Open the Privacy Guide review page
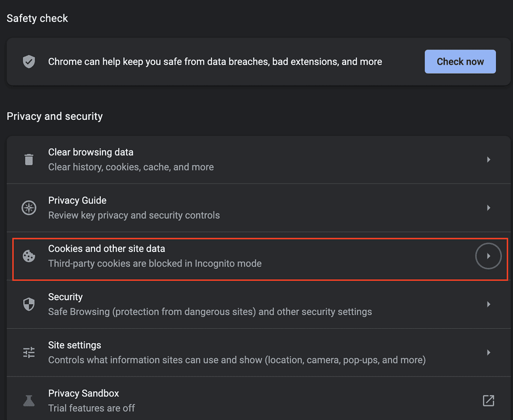513x420 pixels. [77, 200]
